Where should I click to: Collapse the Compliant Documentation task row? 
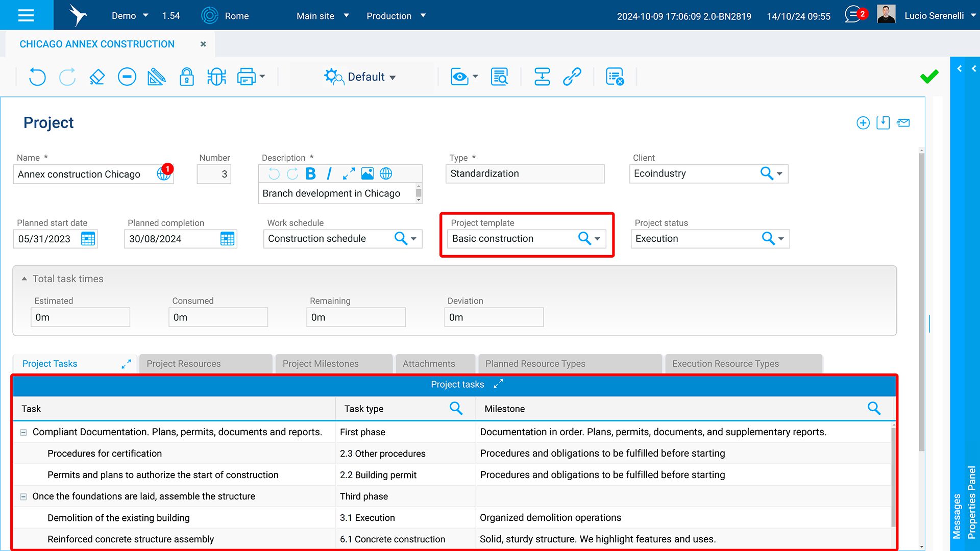coord(23,433)
